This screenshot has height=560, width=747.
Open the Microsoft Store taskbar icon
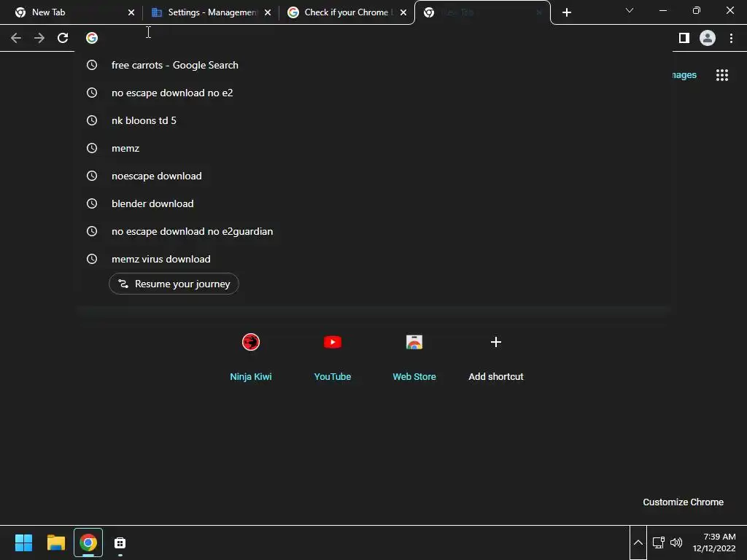click(120, 542)
